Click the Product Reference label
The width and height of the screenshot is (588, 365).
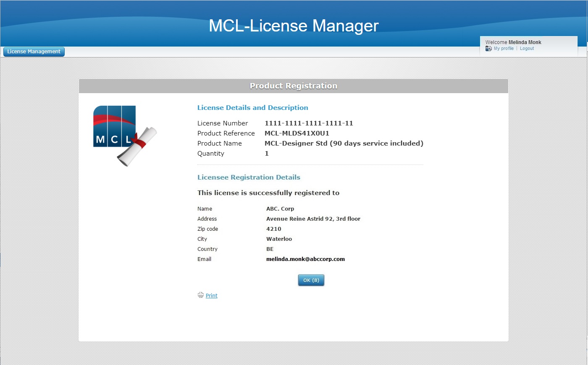(x=226, y=133)
